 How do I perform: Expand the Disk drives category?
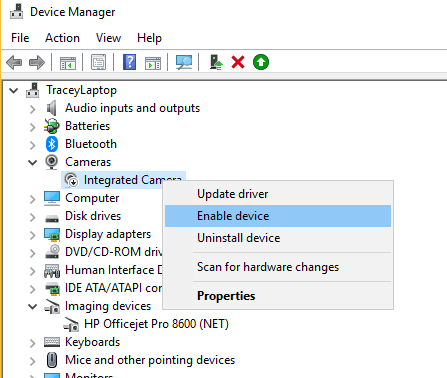point(32,217)
